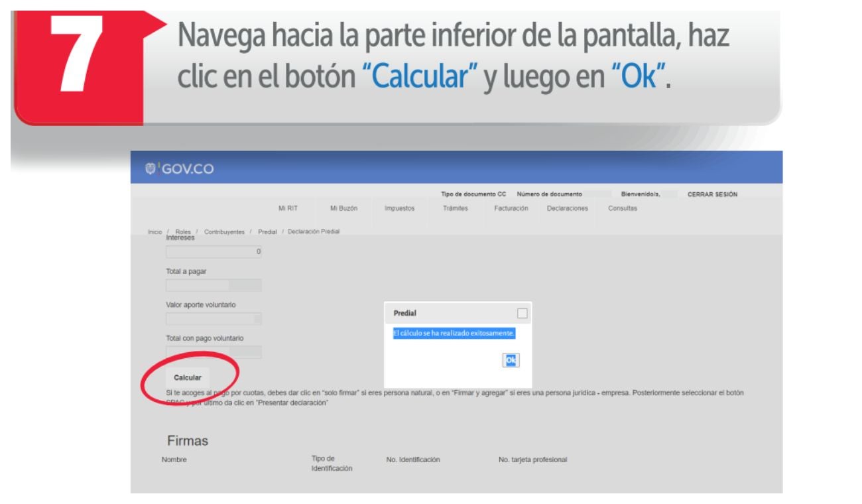This screenshot has width=862, height=504.
Task: Open the Impuestos menu
Action: [x=399, y=208]
